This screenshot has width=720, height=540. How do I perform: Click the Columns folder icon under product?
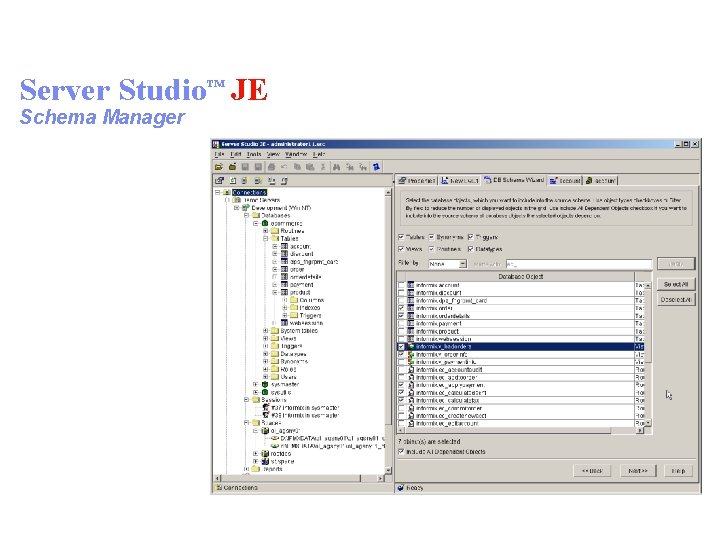[294, 300]
